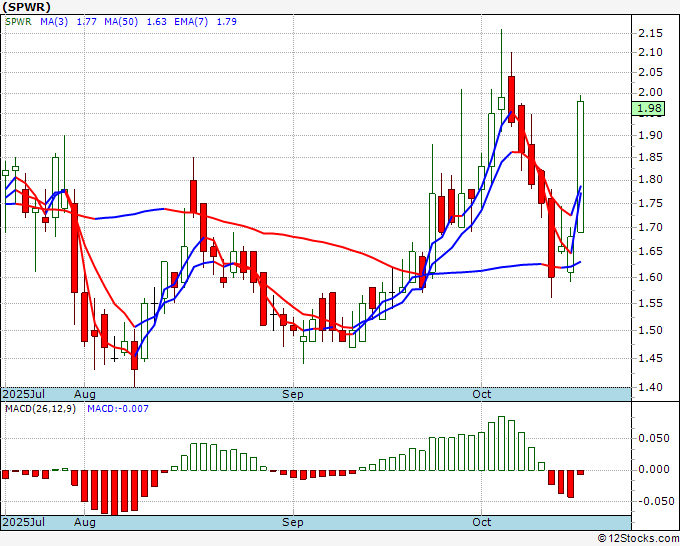Click 2025Jul on the price chart timeline
The image size is (680, 546).
(24, 394)
